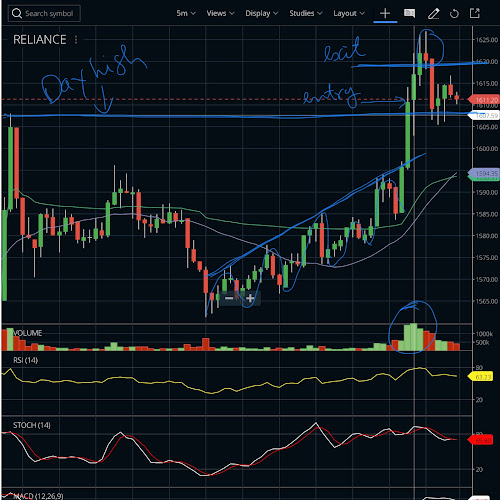The image size is (500, 500).
Task: Click the yellow 63.23 RSI value tag
Action: tap(481, 377)
